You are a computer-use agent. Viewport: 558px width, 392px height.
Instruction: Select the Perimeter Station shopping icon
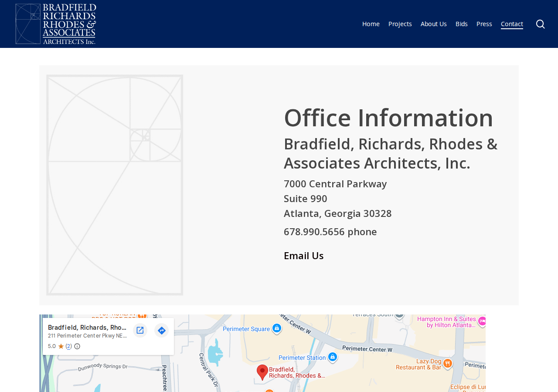332,357
